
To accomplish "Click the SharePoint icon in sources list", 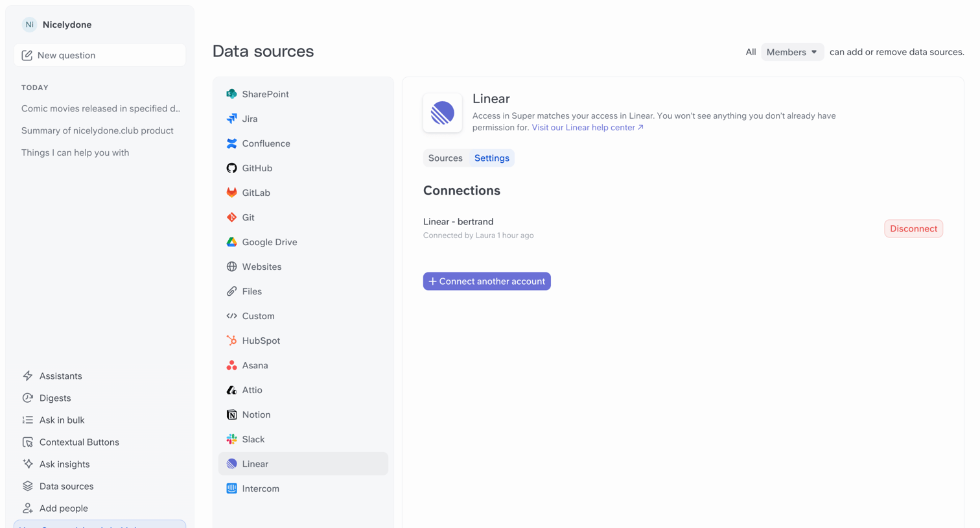I will 231,94.
